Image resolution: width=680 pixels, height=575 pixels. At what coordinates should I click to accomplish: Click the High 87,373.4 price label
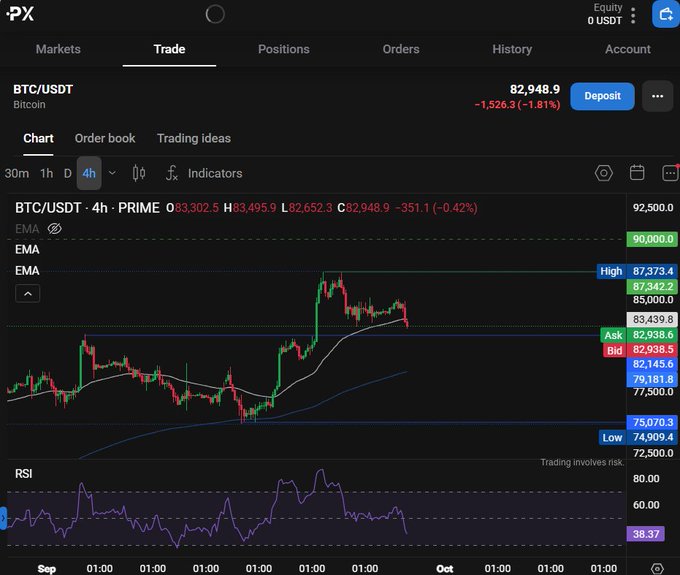point(637,271)
